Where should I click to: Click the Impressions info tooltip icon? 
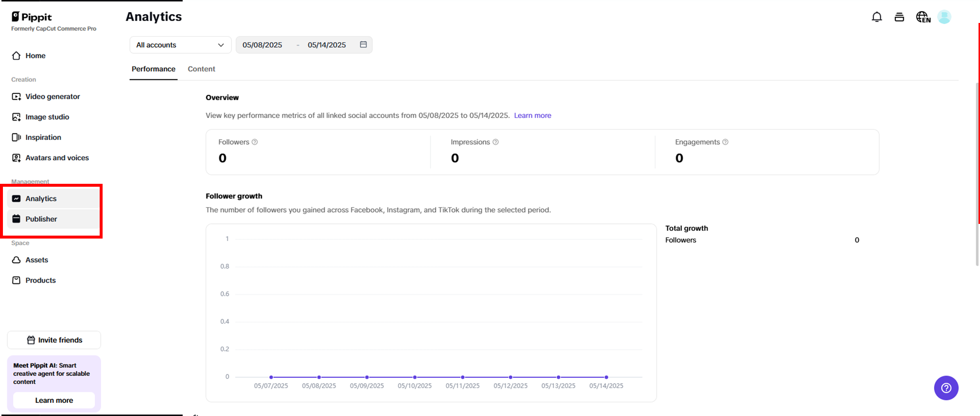coord(495,142)
